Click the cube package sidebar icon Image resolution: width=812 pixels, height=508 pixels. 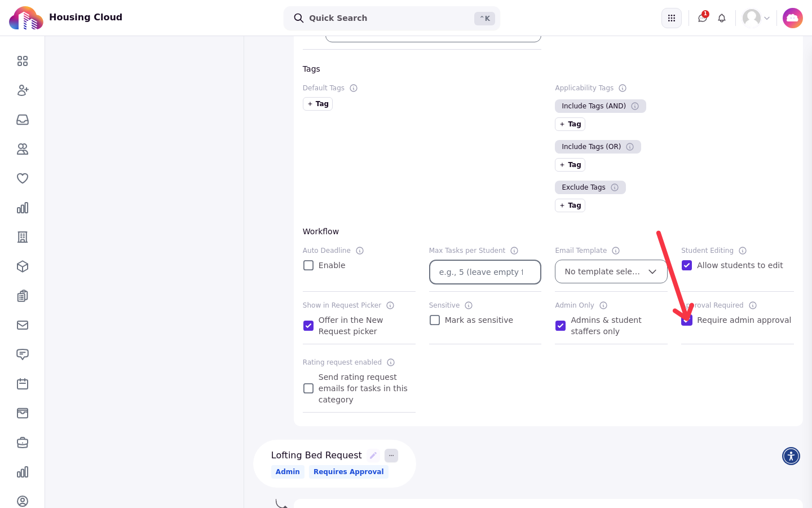tap(23, 266)
